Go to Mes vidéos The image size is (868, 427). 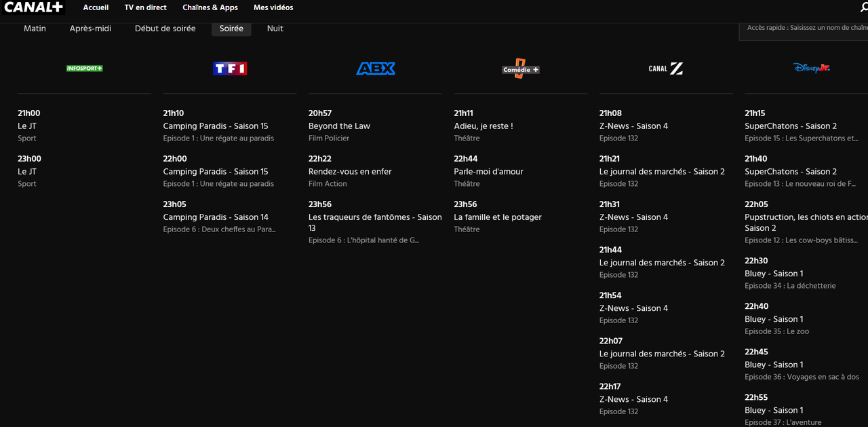tap(273, 7)
